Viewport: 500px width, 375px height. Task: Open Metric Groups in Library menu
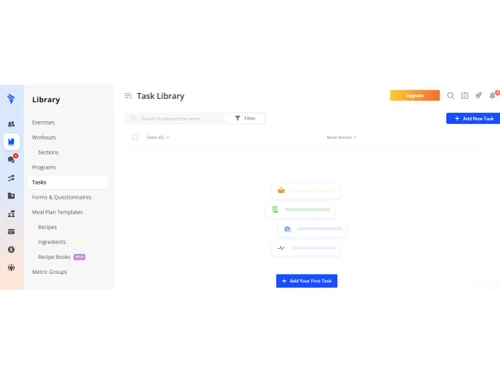(49, 272)
